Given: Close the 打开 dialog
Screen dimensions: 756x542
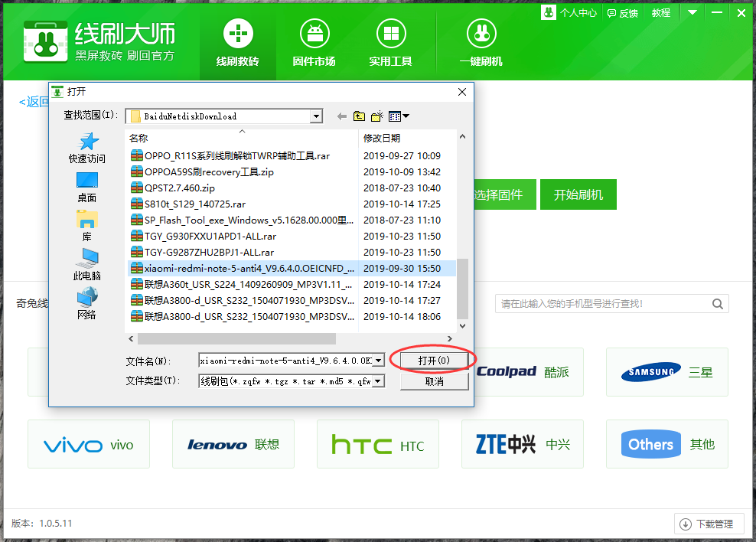Looking at the screenshot, I should tap(462, 92).
